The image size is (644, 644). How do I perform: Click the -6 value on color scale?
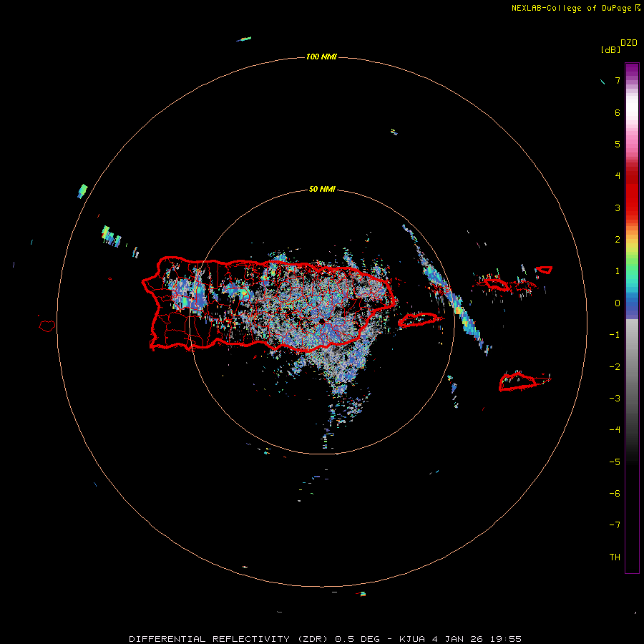[615, 494]
